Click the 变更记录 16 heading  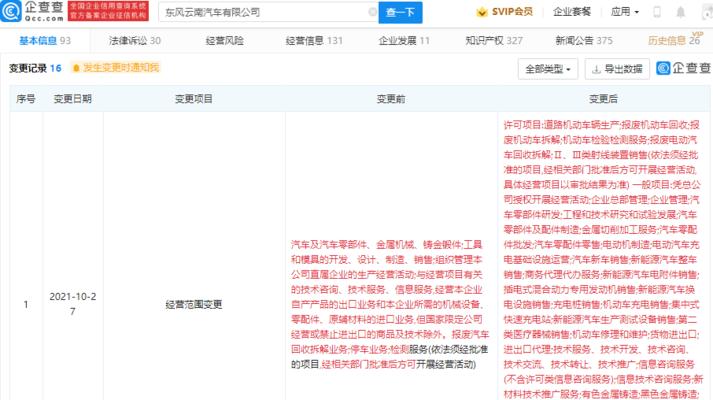(x=35, y=68)
